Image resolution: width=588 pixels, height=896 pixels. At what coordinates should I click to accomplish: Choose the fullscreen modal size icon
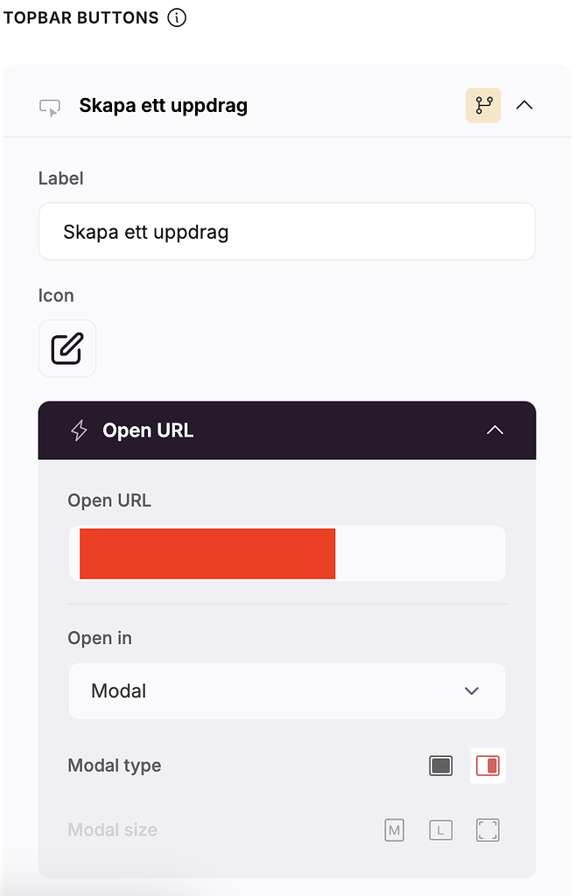[x=487, y=829]
